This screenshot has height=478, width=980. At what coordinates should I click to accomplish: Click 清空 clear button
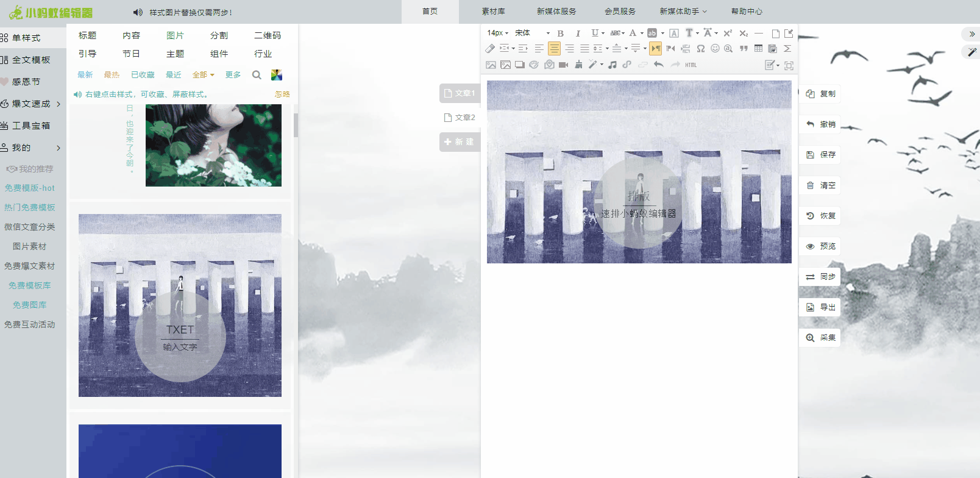pyautogui.click(x=820, y=185)
